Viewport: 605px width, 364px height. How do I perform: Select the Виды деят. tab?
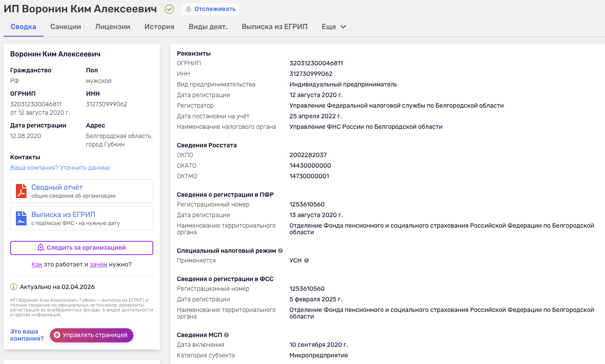click(208, 26)
